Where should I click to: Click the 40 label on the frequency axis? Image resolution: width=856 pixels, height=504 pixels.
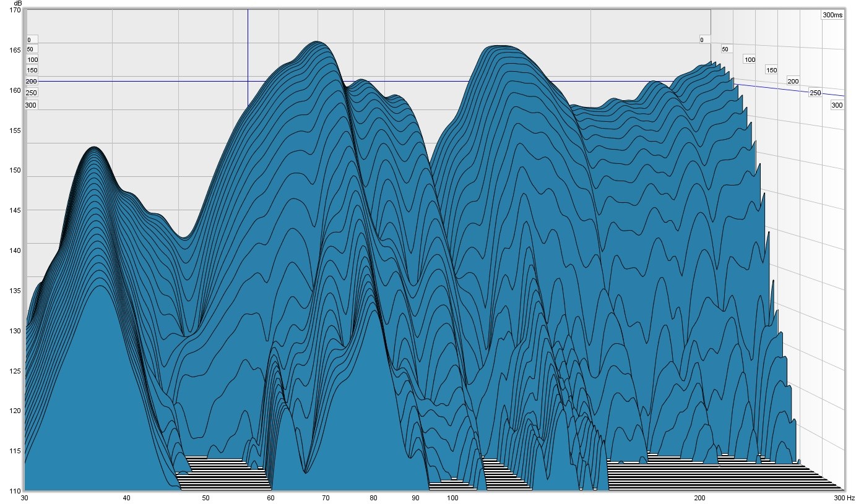click(126, 498)
